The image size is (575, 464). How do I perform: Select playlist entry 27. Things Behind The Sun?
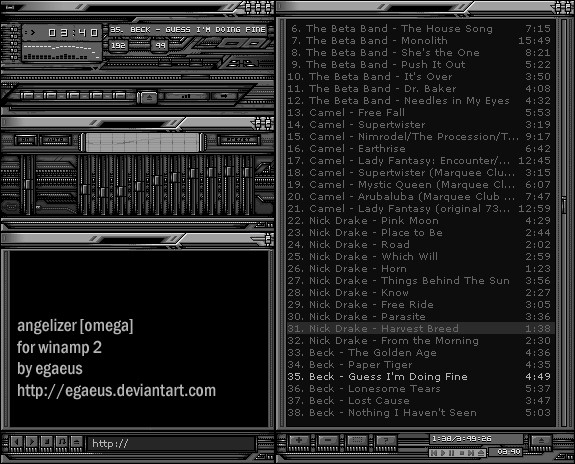pos(420,281)
